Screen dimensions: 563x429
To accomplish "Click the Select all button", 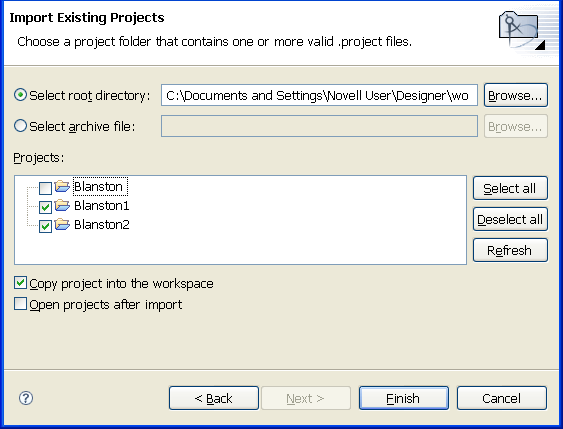I will 510,188.
